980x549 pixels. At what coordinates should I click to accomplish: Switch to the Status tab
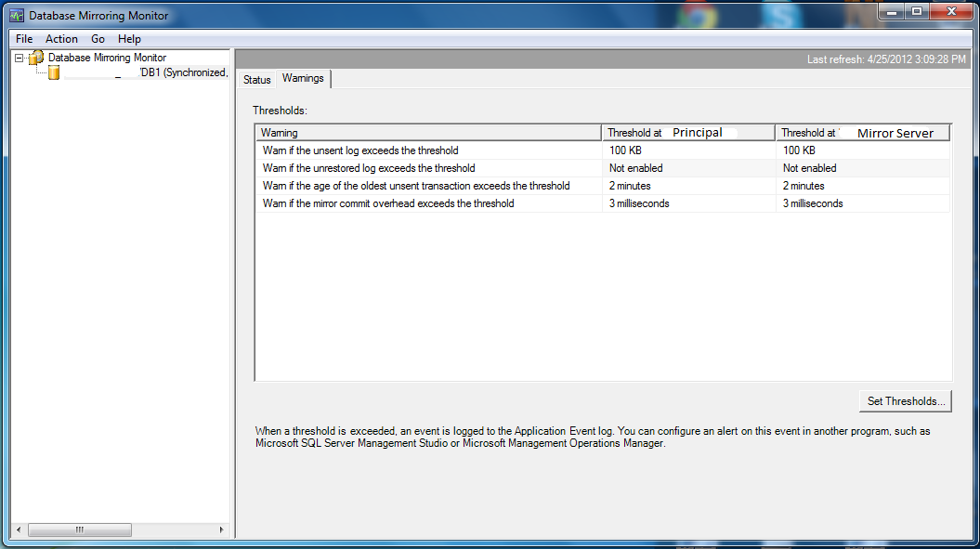[256, 79]
